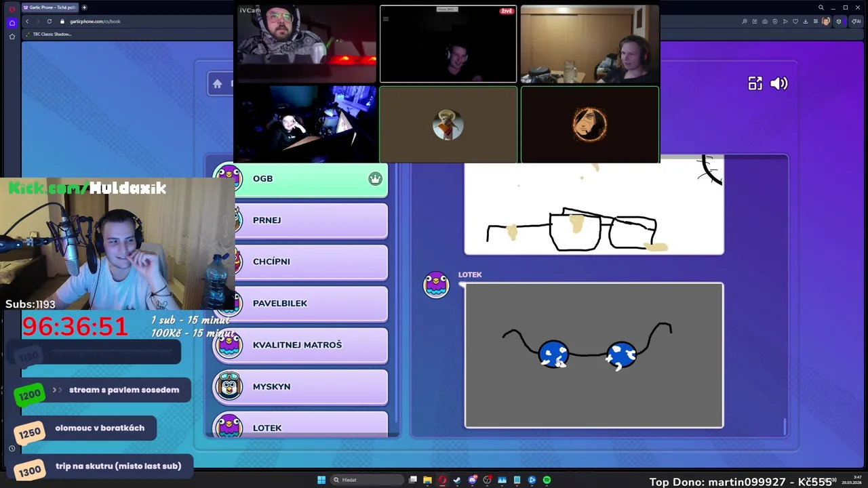The image size is (868, 488).
Task: Mute the Garticphone sound speaker icon
Action: point(778,83)
